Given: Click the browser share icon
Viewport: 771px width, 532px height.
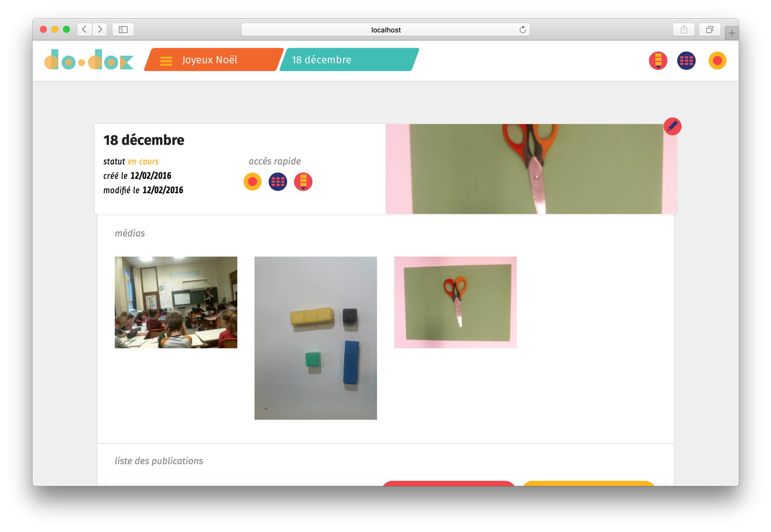Looking at the screenshot, I should 684,29.
